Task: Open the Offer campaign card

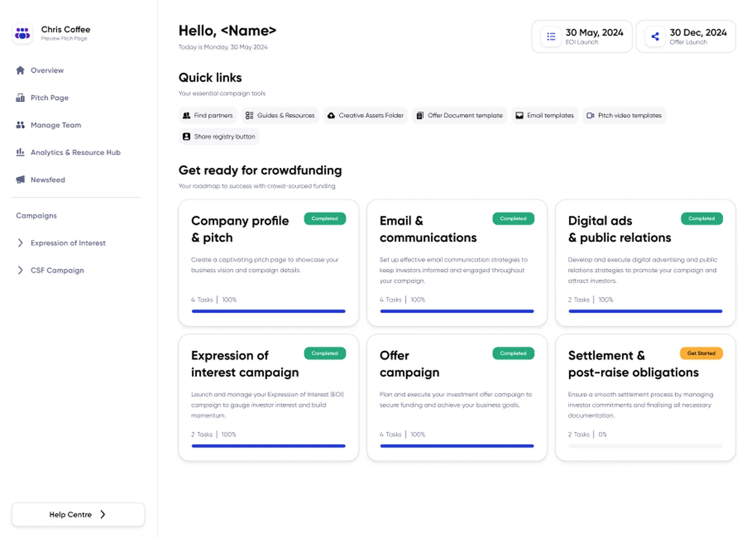Action: coord(457,398)
